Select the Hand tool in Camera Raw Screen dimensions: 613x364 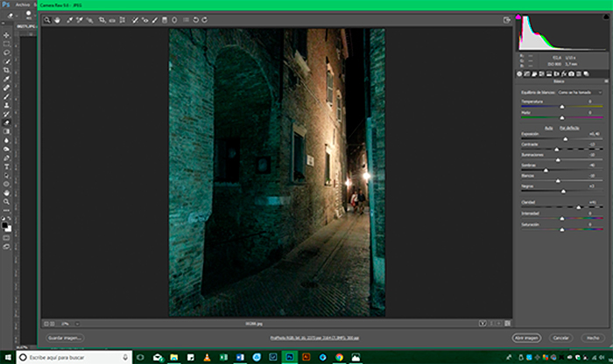click(58, 19)
